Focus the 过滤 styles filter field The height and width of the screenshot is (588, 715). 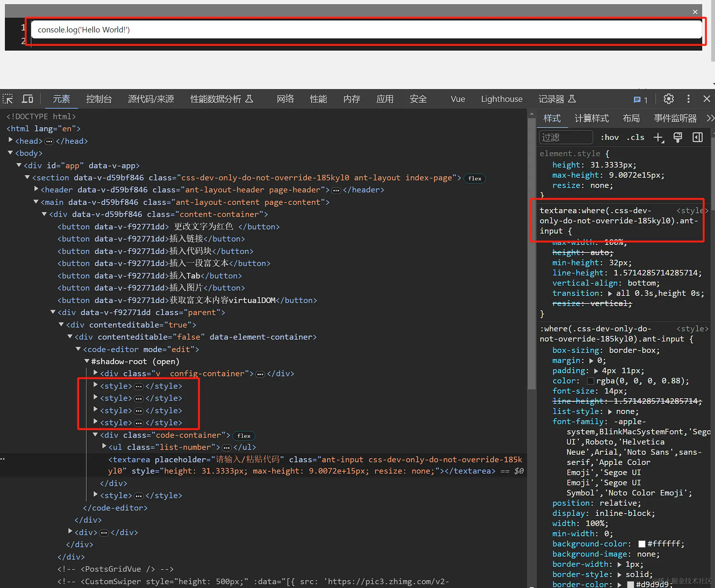pos(566,137)
